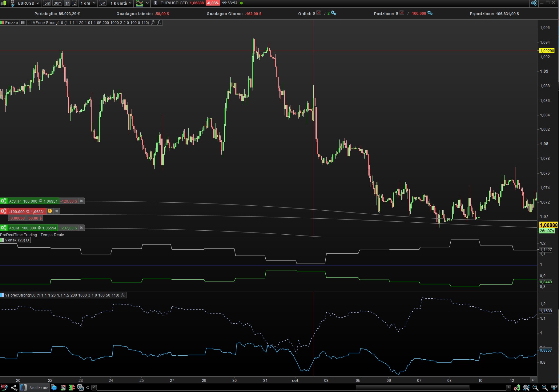Open top-right platform settings gears
Image resolution: width=559 pixels, height=392 pixels.
[x=534, y=3]
